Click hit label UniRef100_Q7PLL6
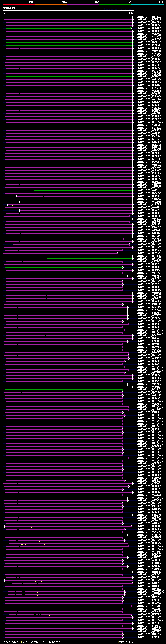Screen dimensions: 166x644 (149, 324)
